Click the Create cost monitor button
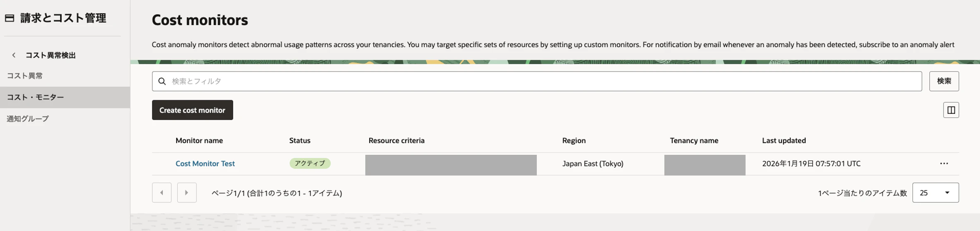980x231 pixels. click(192, 110)
